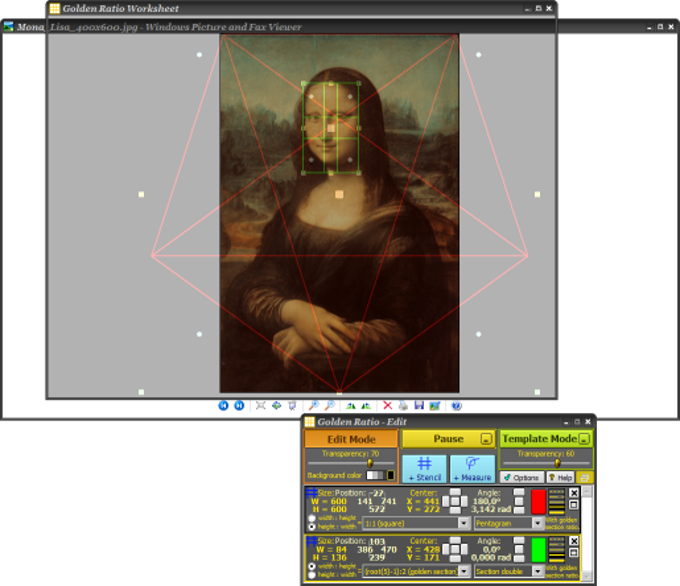680x586 pixels.
Task: Open the 1:1 (square) ratio dropdown
Action: (464, 523)
